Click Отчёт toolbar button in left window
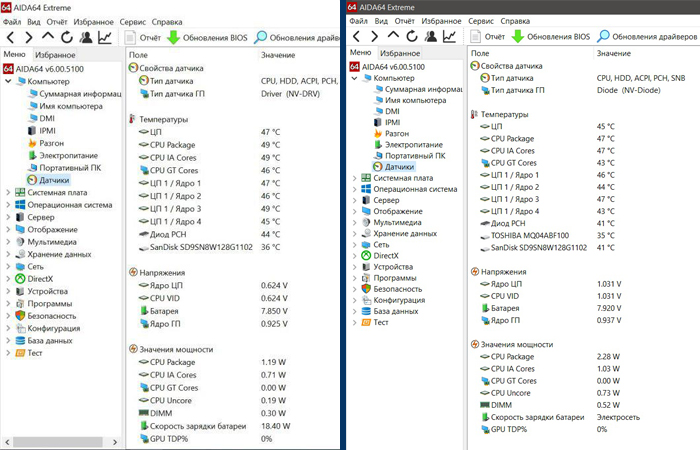Viewport: 700px width, 450px height. [143, 38]
